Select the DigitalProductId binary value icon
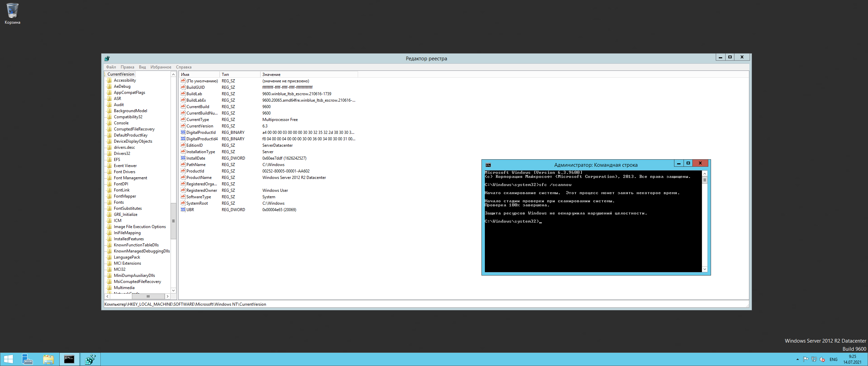 (x=183, y=132)
